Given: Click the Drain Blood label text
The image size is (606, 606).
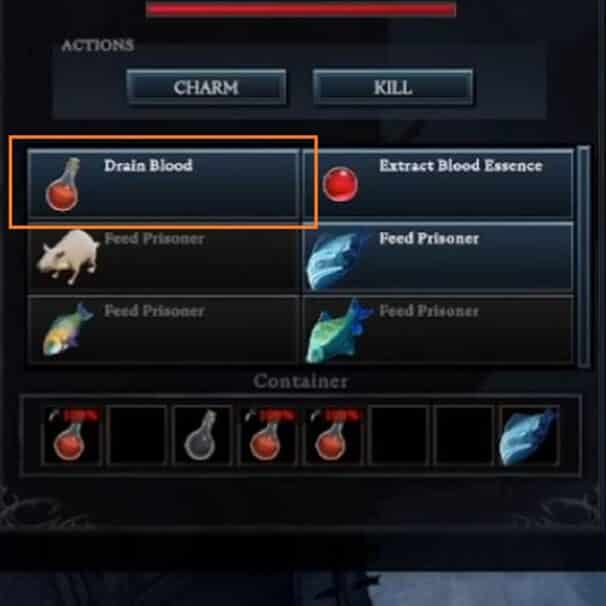Looking at the screenshot, I should (148, 165).
